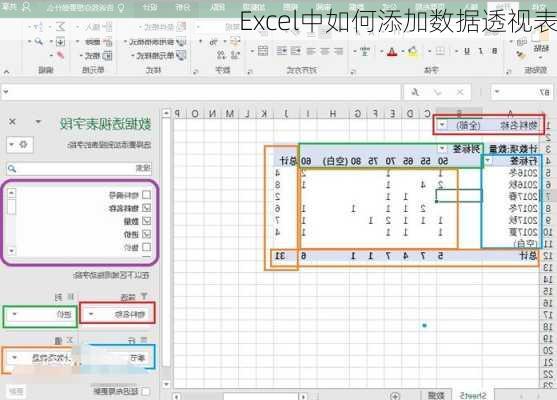Click the Fill down arrow icon
This screenshot has width=557, height=400.
(x=61, y=42)
